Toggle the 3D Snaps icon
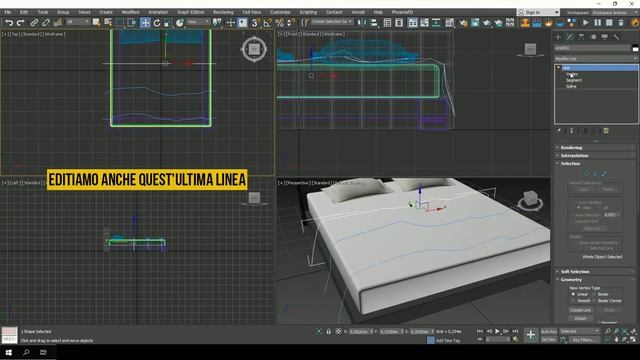This screenshot has height=360, width=640. [256, 23]
